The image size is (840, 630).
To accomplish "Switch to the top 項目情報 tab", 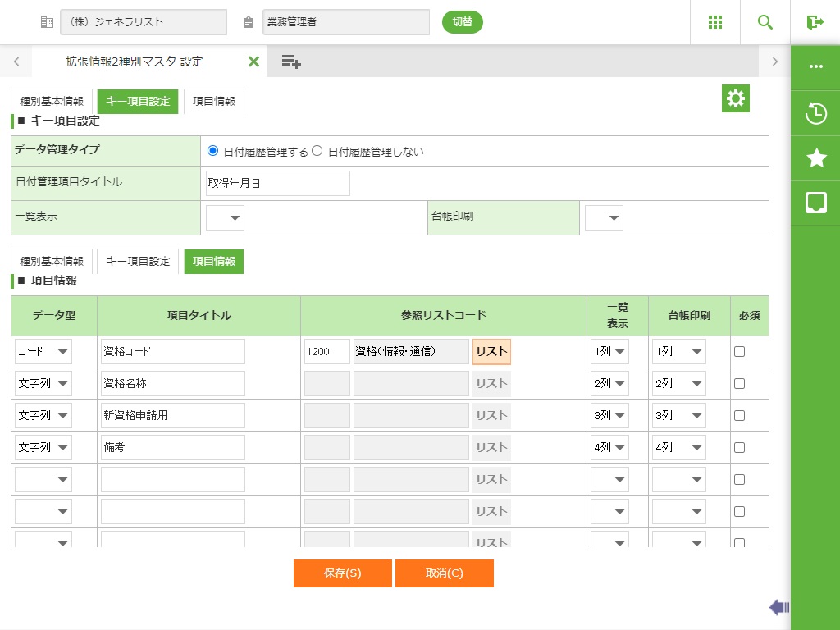I will pos(214,101).
